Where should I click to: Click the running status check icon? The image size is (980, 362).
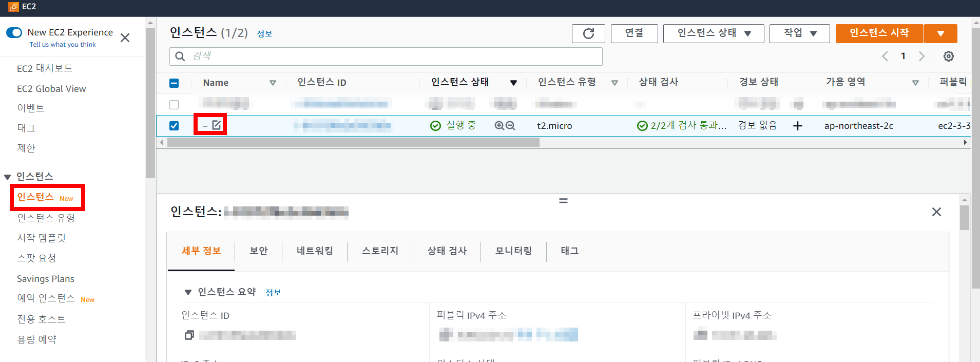pyautogui.click(x=435, y=126)
